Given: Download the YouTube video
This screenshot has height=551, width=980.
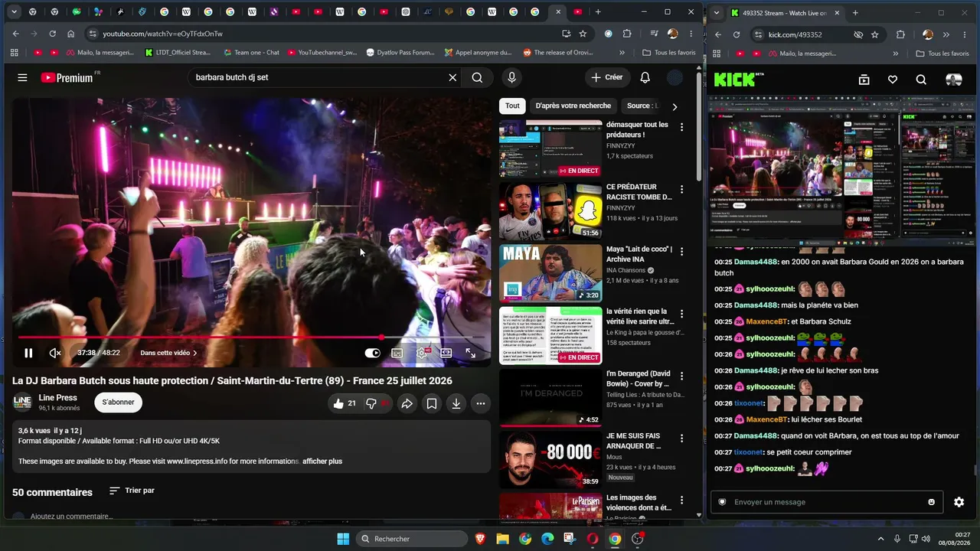Looking at the screenshot, I should pyautogui.click(x=456, y=403).
